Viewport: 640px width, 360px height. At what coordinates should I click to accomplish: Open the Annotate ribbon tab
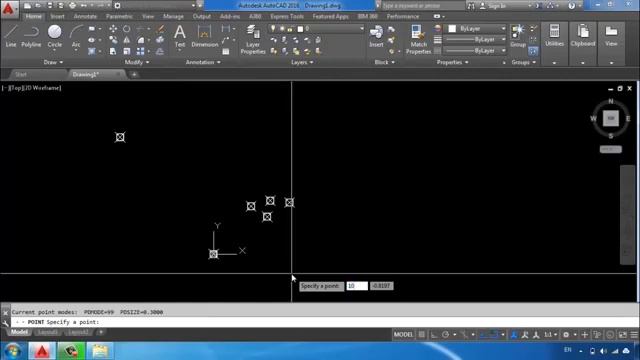point(85,16)
